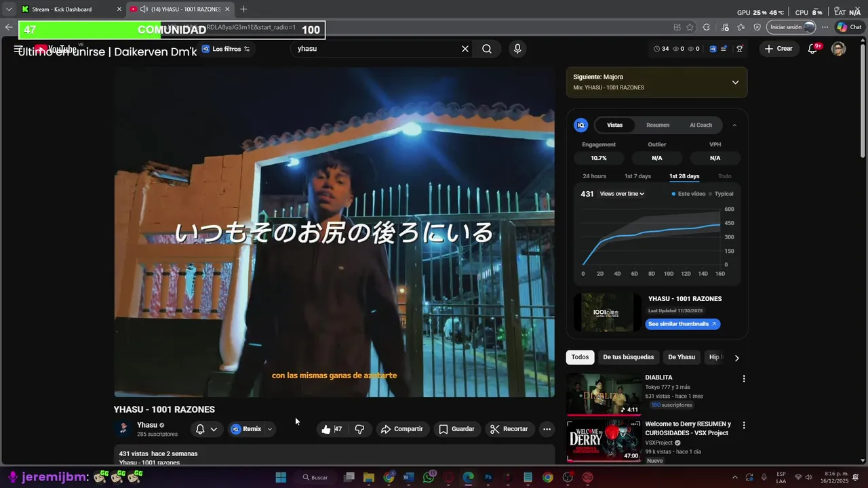
Task: Select the De Yhasu chip
Action: tap(682, 357)
